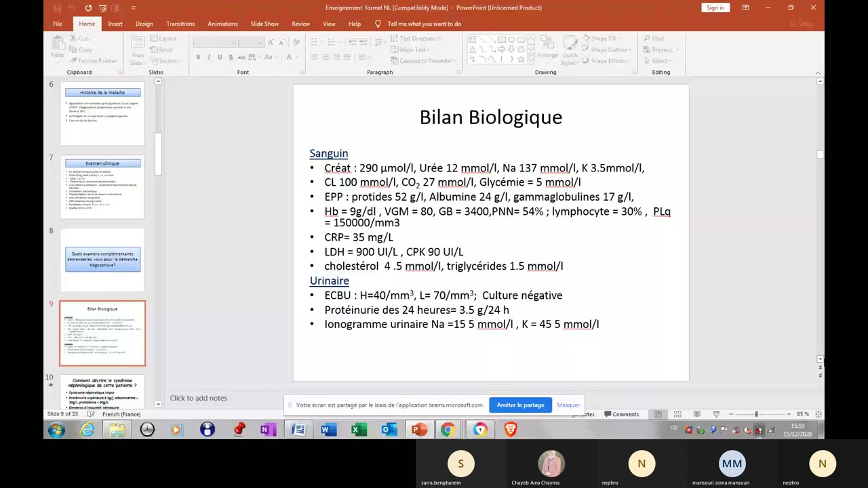Click the Increase Font Size icon
The image size is (868, 488).
(270, 42)
